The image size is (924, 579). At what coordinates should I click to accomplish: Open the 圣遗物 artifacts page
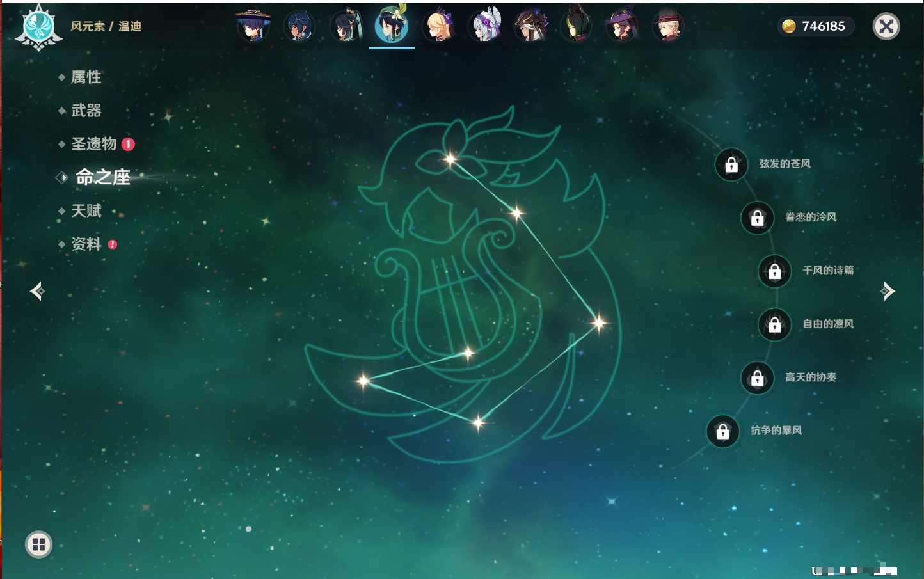[93, 144]
